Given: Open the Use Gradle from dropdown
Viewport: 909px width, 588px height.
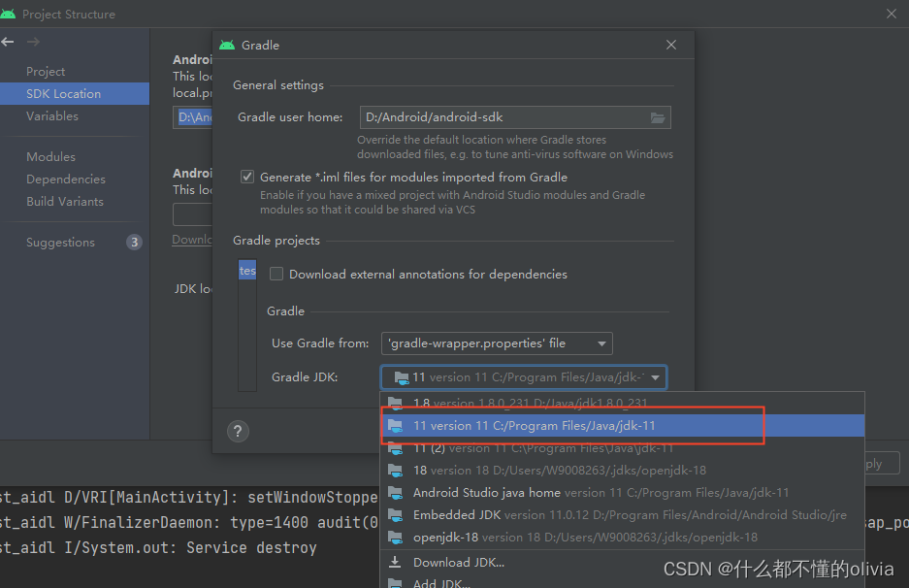Looking at the screenshot, I should 601,343.
